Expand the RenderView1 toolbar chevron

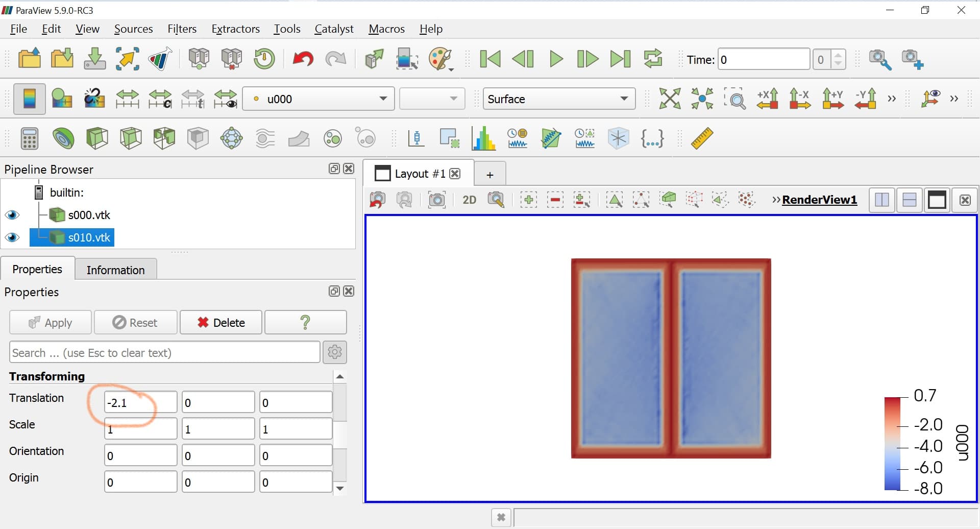pos(776,200)
